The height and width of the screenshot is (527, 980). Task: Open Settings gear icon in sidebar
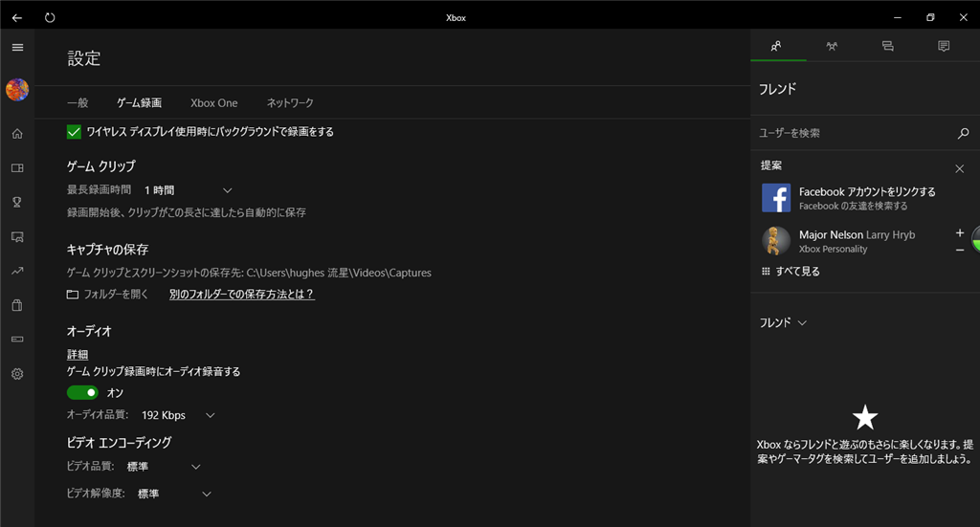coord(17,374)
